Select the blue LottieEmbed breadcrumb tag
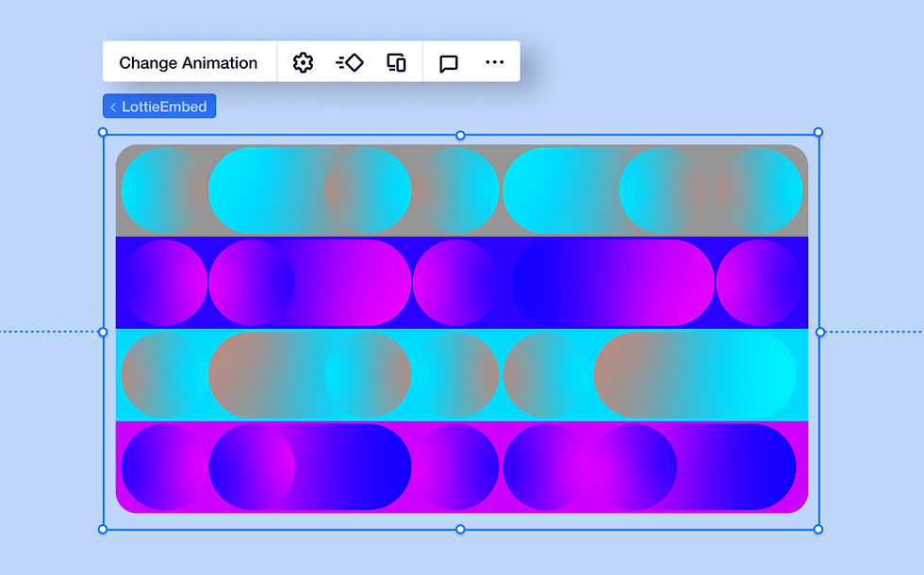This screenshot has width=924, height=575. (x=158, y=106)
